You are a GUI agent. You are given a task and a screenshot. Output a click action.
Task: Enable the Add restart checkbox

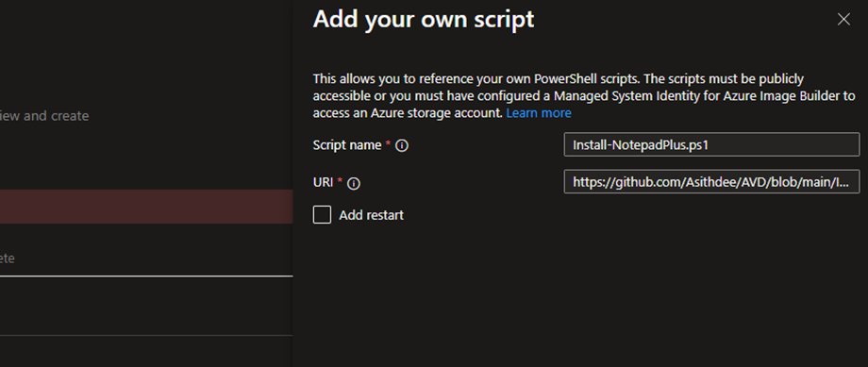(322, 215)
